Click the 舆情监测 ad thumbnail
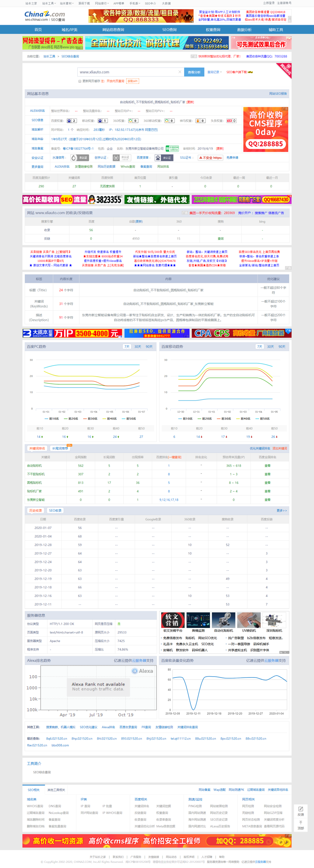This screenshot has width=314, height=868. coord(198,621)
